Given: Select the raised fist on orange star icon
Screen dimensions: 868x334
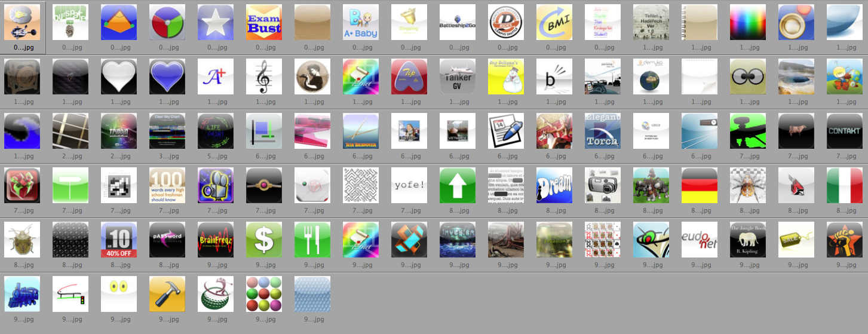Looking at the screenshot, I should point(845,240).
